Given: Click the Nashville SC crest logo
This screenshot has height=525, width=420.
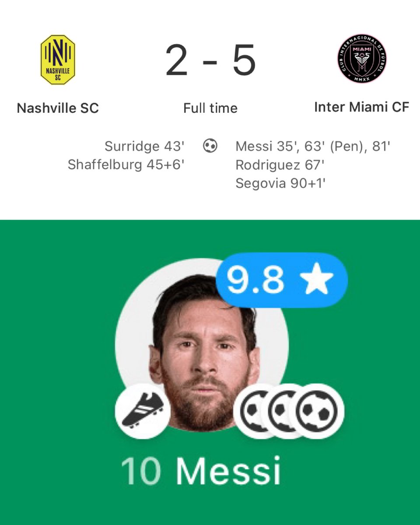Looking at the screenshot, I should click(58, 60).
